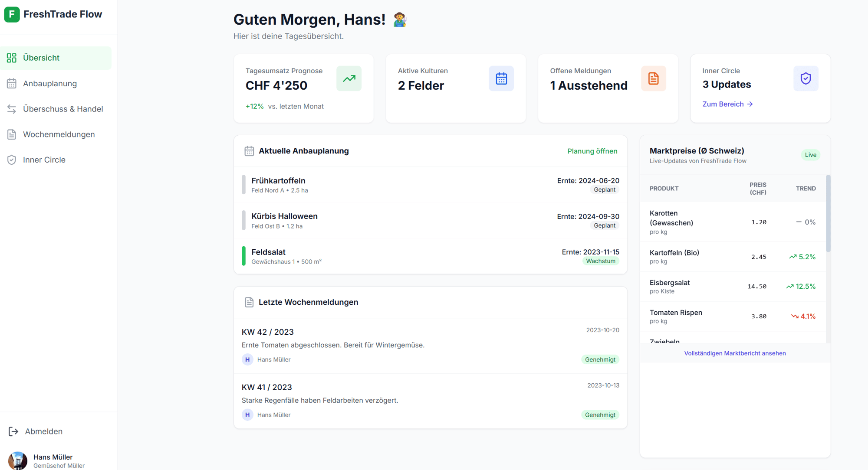The height and width of the screenshot is (470, 868).
Task: Click the Inner Circle shield icon
Action: coord(12,160)
